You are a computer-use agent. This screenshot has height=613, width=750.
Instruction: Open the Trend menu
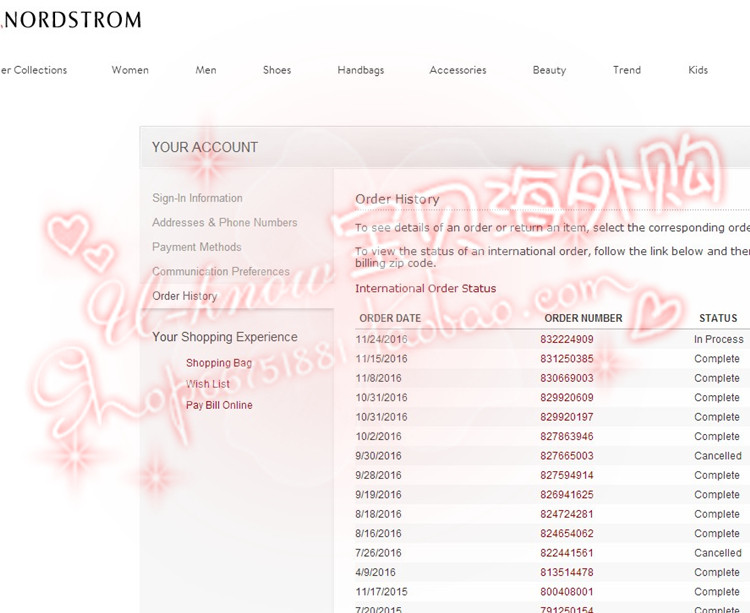point(627,70)
